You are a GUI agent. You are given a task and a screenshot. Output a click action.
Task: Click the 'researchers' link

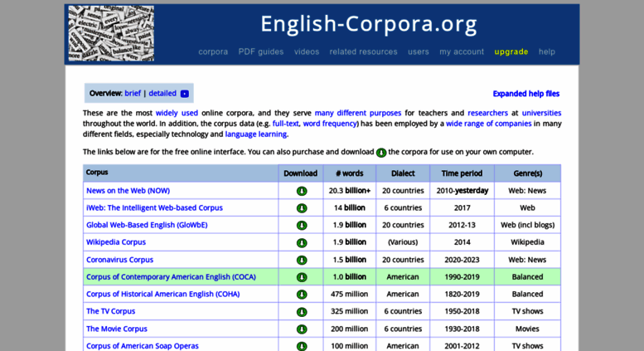click(x=487, y=113)
